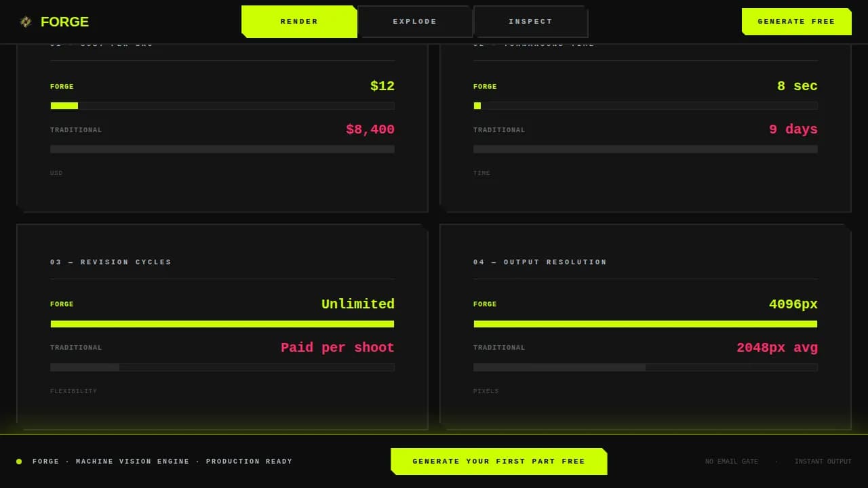Click the full-width Unlimited revisions bar

[222, 324]
